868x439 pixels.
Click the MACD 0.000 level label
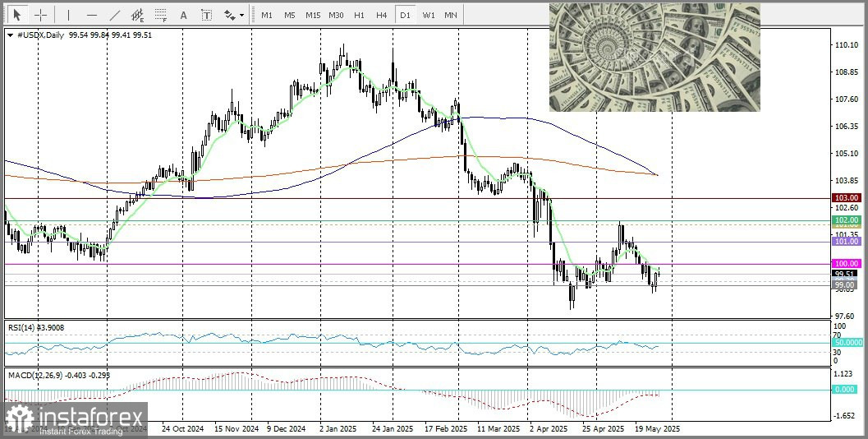click(x=845, y=390)
